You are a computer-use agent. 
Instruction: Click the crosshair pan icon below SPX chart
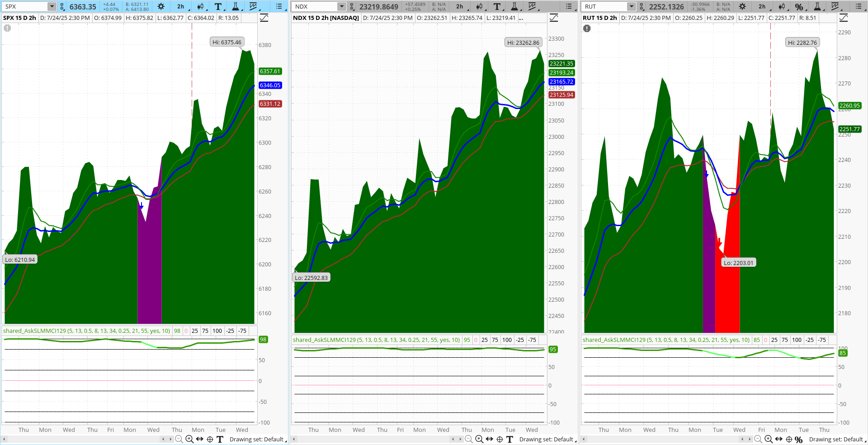click(x=210, y=439)
